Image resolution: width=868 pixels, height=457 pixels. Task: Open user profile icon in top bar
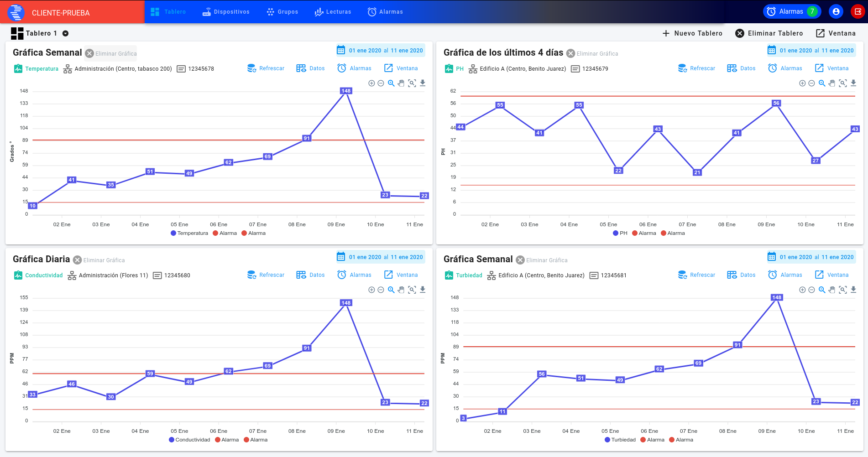pyautogui.click(x=836, y=12)
